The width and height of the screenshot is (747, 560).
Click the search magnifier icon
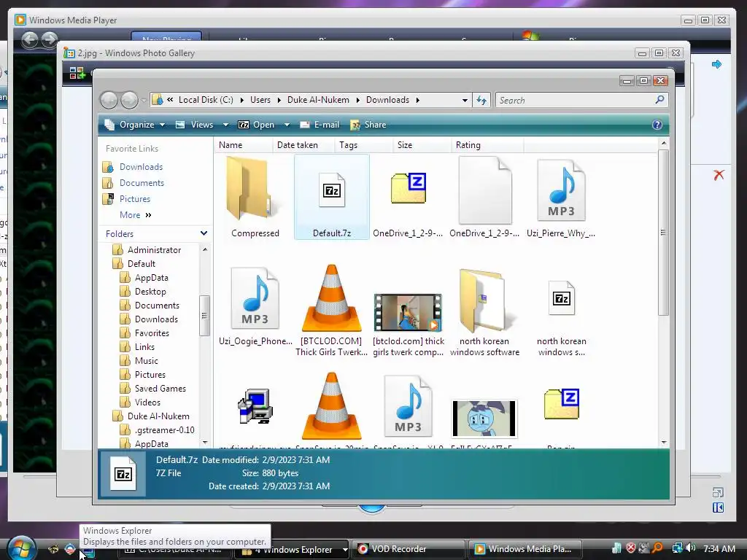click(x=659, y=99)
